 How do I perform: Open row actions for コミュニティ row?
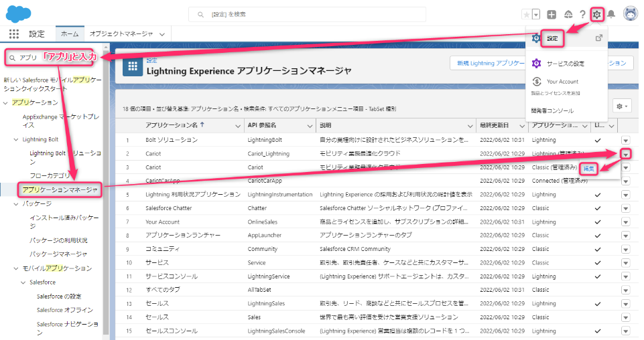point(625,250)
